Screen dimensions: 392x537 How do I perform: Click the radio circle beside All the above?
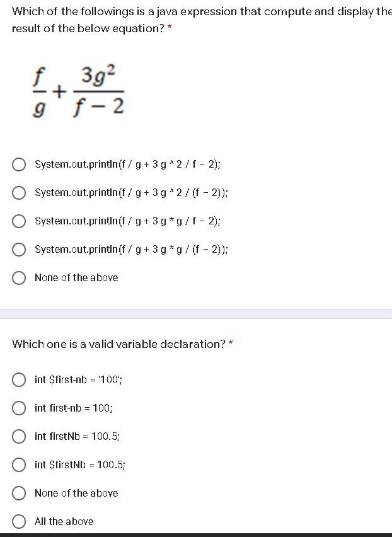(19, 521)
